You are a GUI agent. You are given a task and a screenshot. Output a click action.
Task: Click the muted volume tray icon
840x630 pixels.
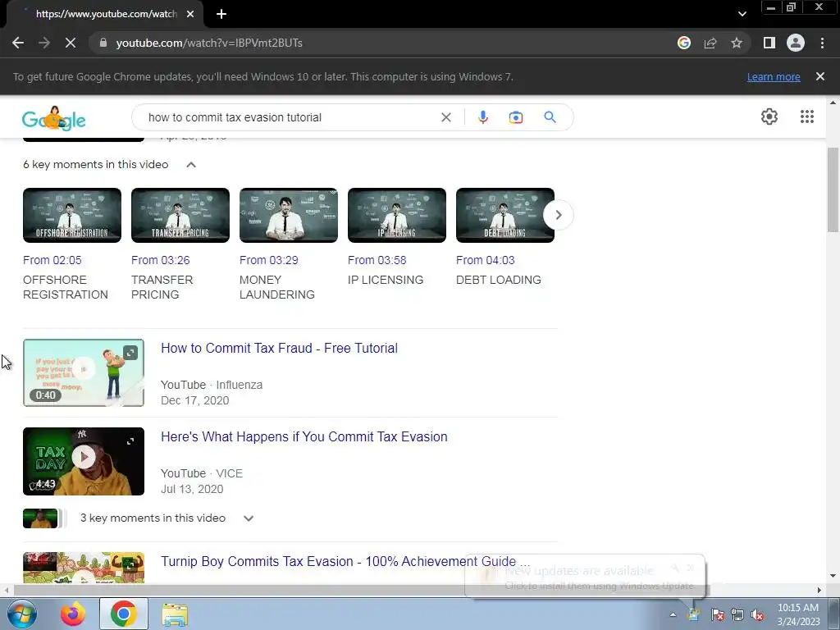[x=757, y=615]
